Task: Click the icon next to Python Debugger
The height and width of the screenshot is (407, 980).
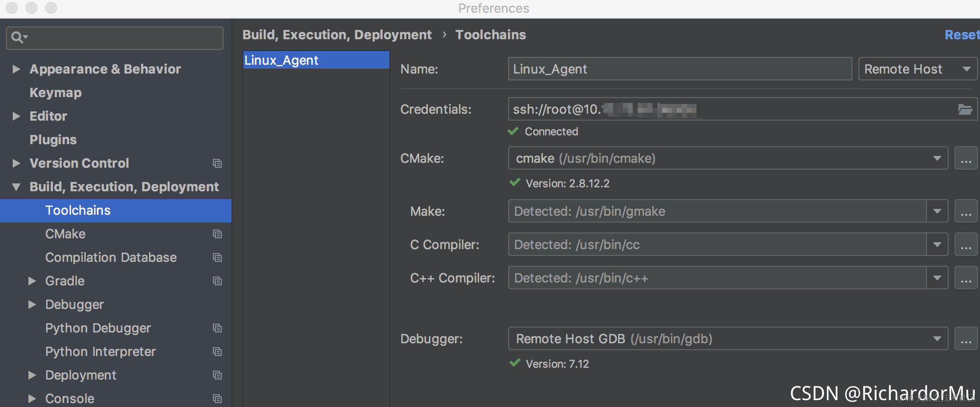Action: tap(217, 328)
